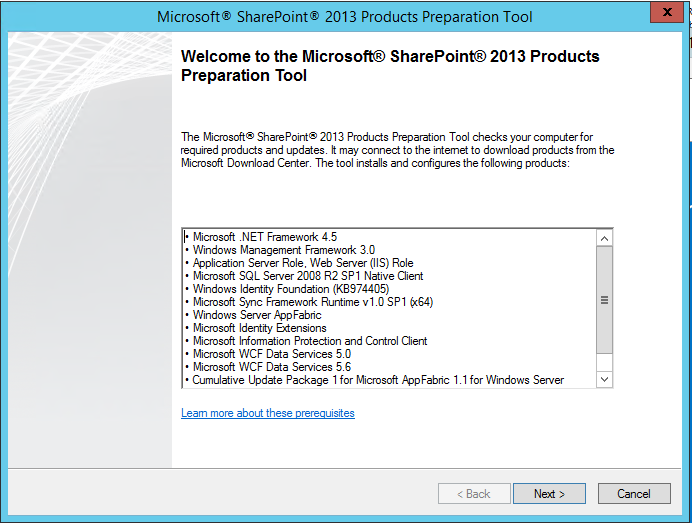Image resolution: width=692 pixels, height=523 pixels.
Task: Click the prerequisites list scrollbar thumb
Action: 604,300
